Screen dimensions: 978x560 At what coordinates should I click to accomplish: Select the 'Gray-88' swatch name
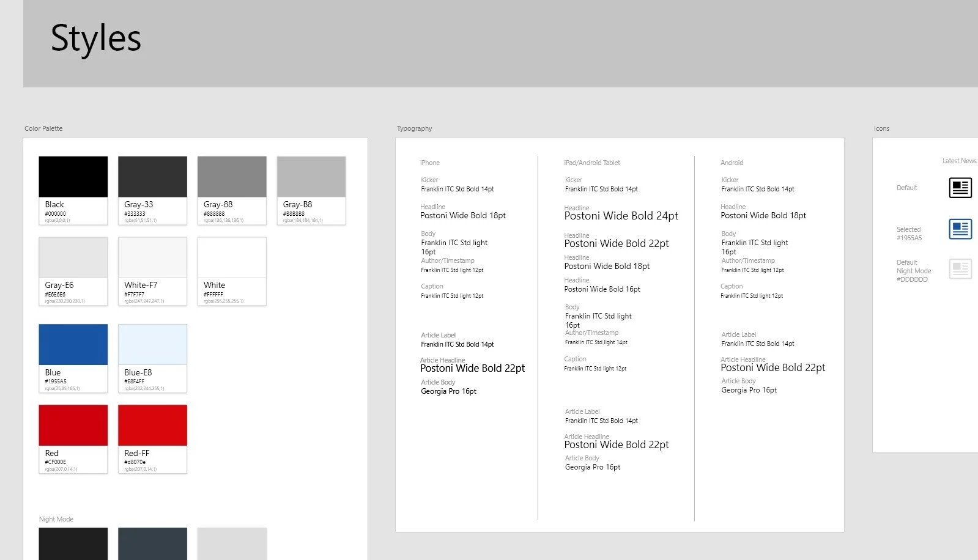pyautogui.click(x=218, y=204)
